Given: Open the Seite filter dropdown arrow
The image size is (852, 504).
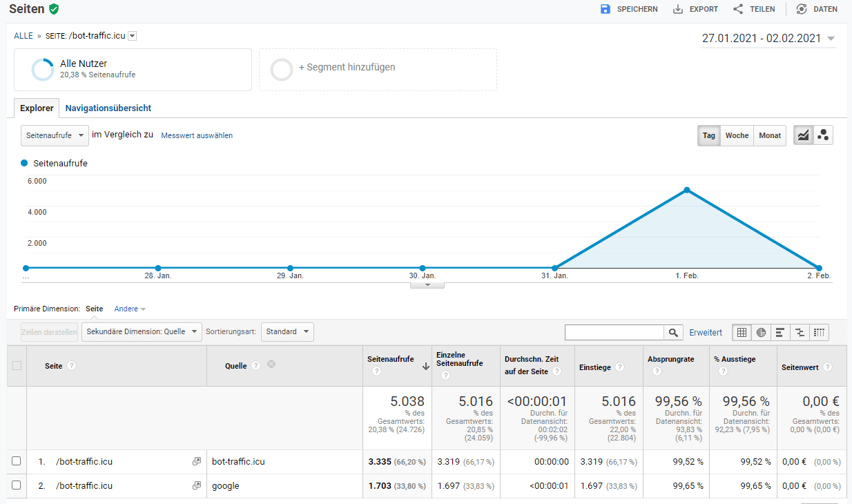Looking at the screenshot, I should (133, 36).
